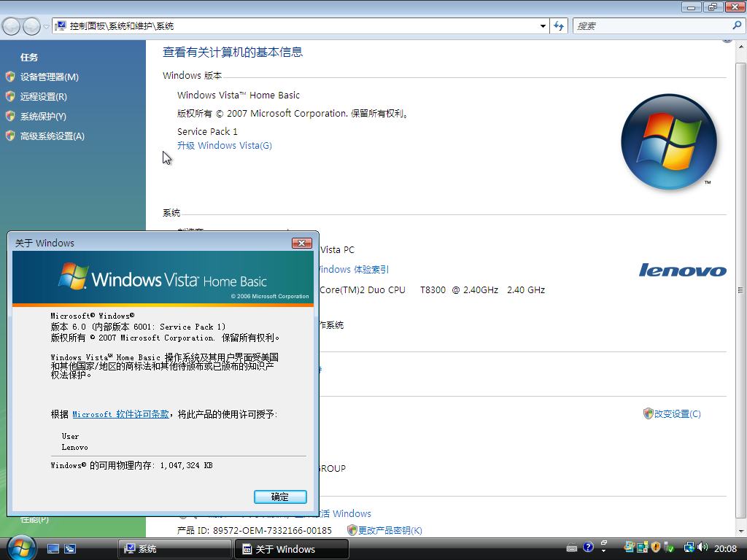Viewport: 747px width, 560px height.
Task: Click Safely Remove Hardware tray icon
Action: pos(669,548)
